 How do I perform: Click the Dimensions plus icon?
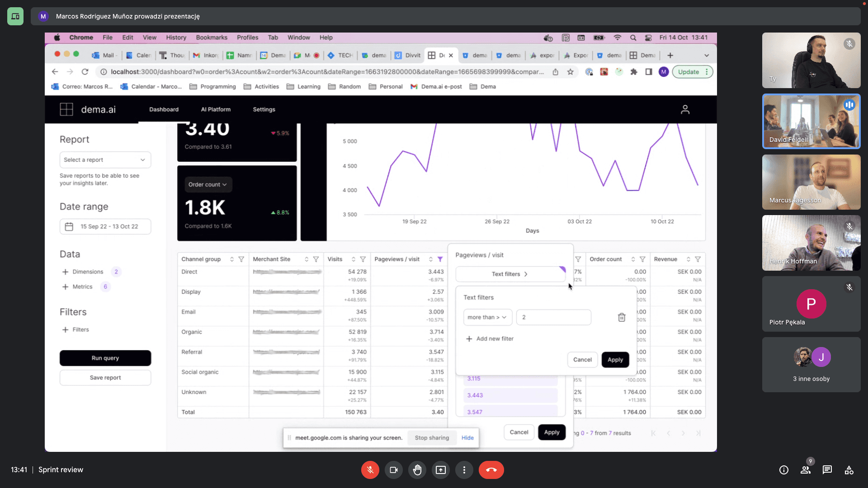[65, 271]
